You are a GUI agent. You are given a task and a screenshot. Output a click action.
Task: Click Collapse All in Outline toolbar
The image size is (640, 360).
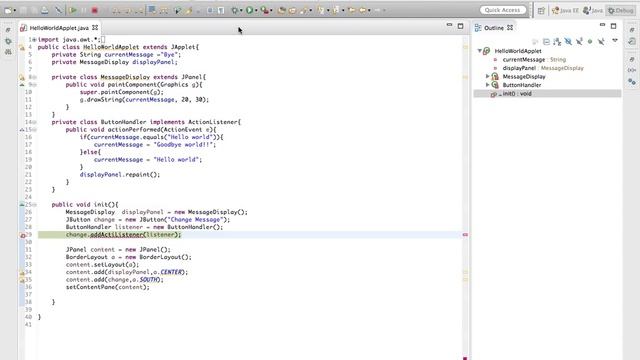546,41
